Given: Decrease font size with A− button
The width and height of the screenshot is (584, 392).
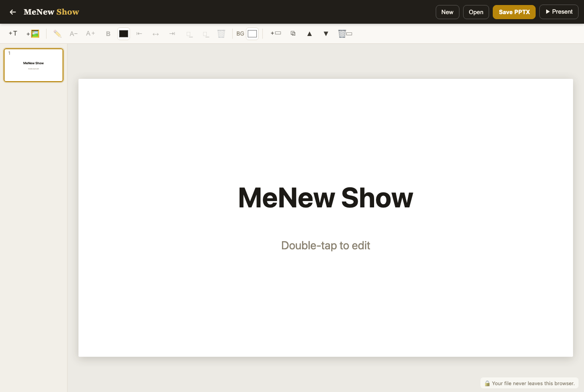Looking at the screenshot, I should (74, 34).
